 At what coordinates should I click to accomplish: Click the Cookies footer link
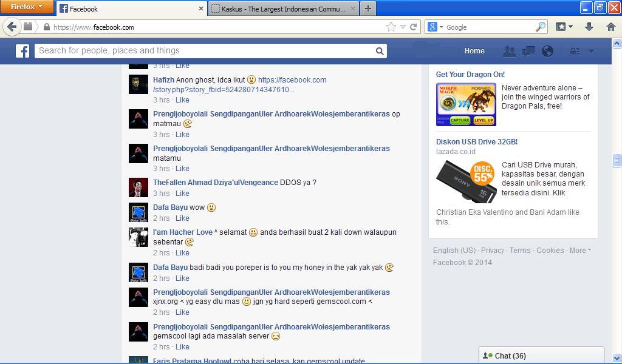[550, 251]
